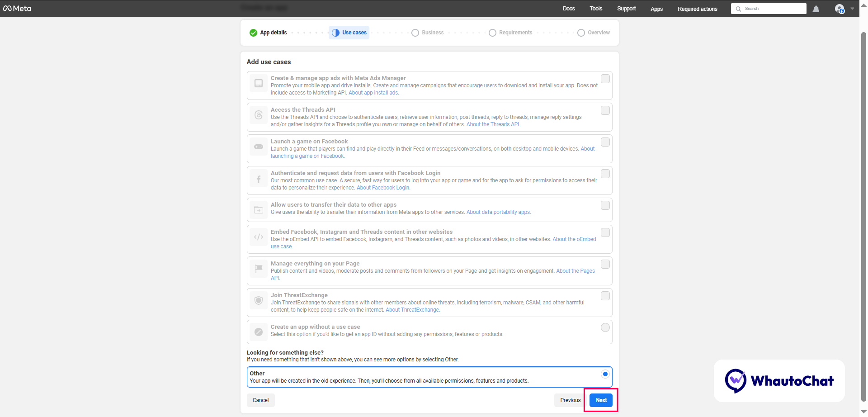This screenshot has width=868, height=417.
Task: Enable the Facebook Login use case checkbox
Action: click(x=605, y=174)
